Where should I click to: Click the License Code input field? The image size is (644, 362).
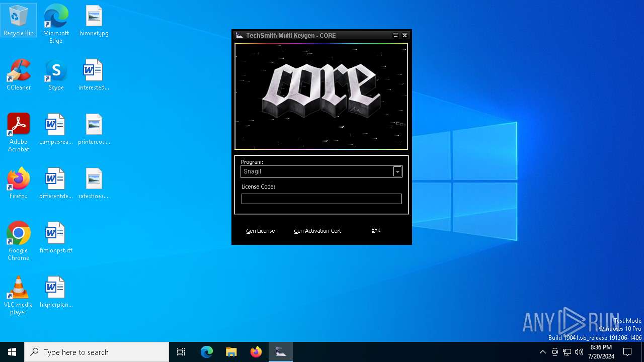(321, 199)
